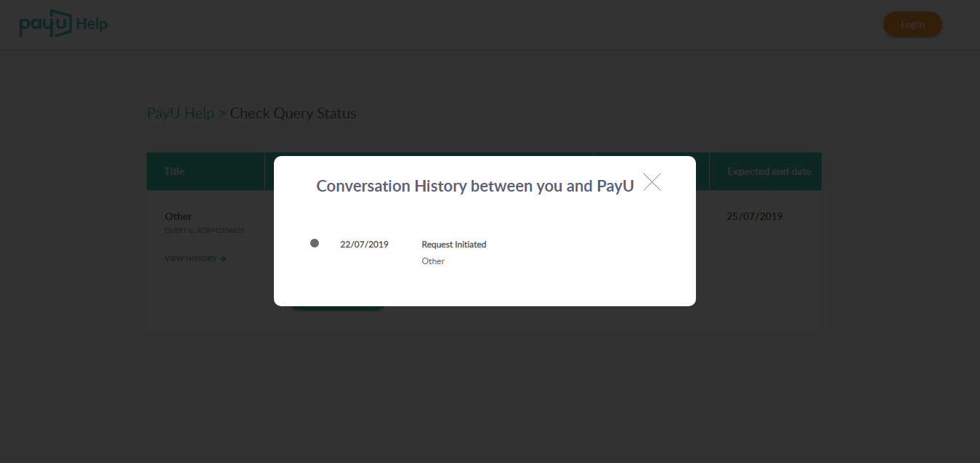
Task: Select the 22/07/2019 date in history
Action: [x=364, y=245]
